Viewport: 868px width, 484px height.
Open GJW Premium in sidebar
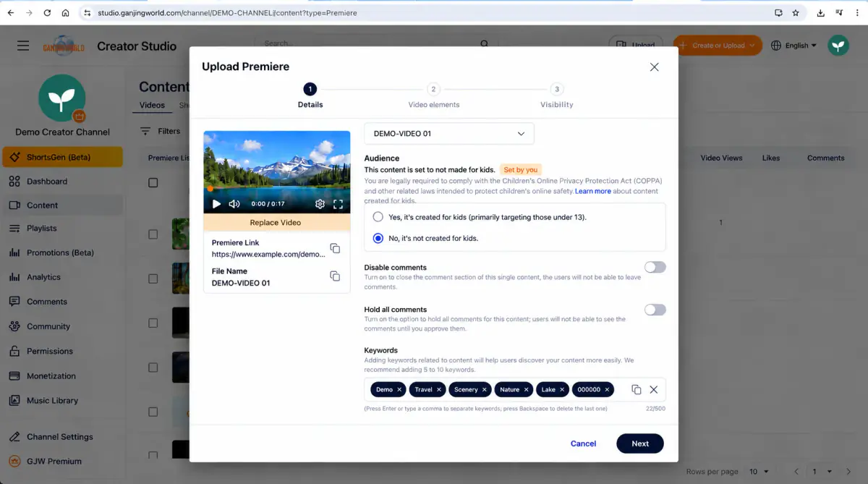pyautogui.click(x=62, y=462)
